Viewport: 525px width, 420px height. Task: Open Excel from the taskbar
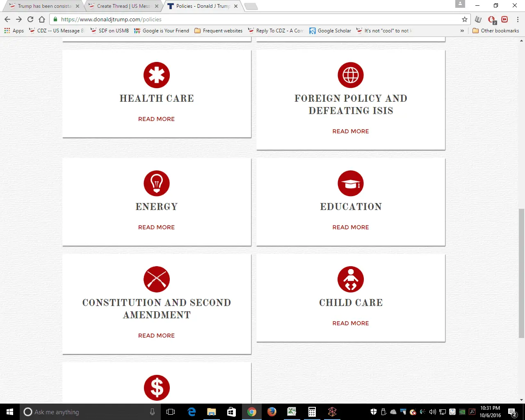click(x=292, y=412)
